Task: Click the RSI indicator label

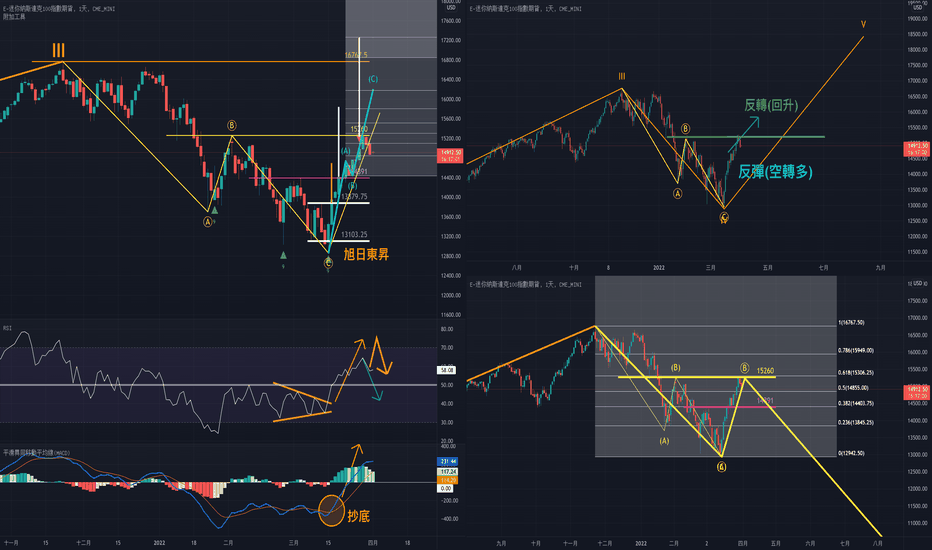Action: click(7, 328)
